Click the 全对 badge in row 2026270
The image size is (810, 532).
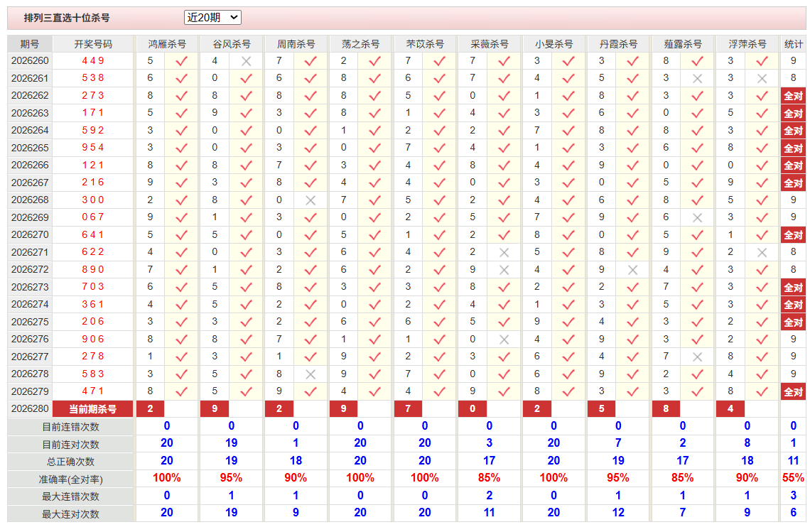793,235
